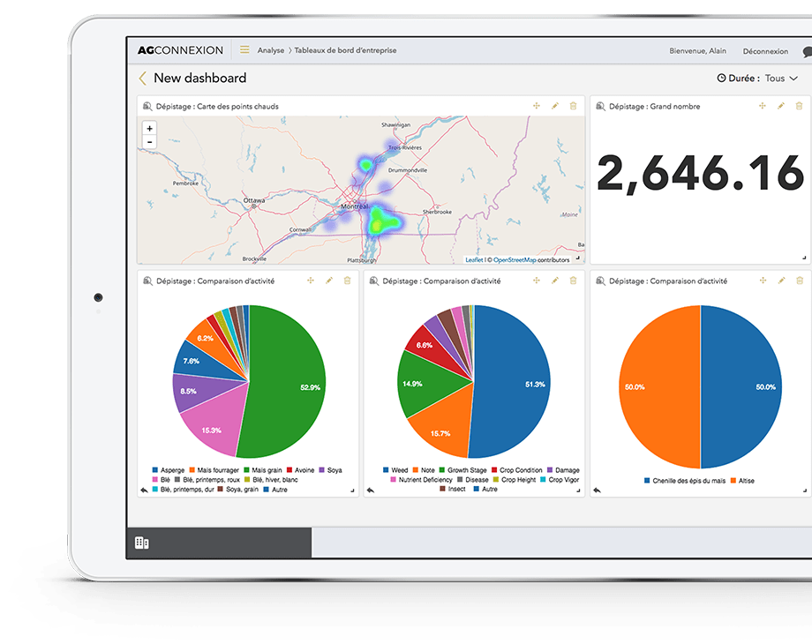The height and width of the screenshot is (644, 812).
Task: Delete the first Comparaison d'activité pie widget
Action: pyautogui.click(x=348, y=281)
